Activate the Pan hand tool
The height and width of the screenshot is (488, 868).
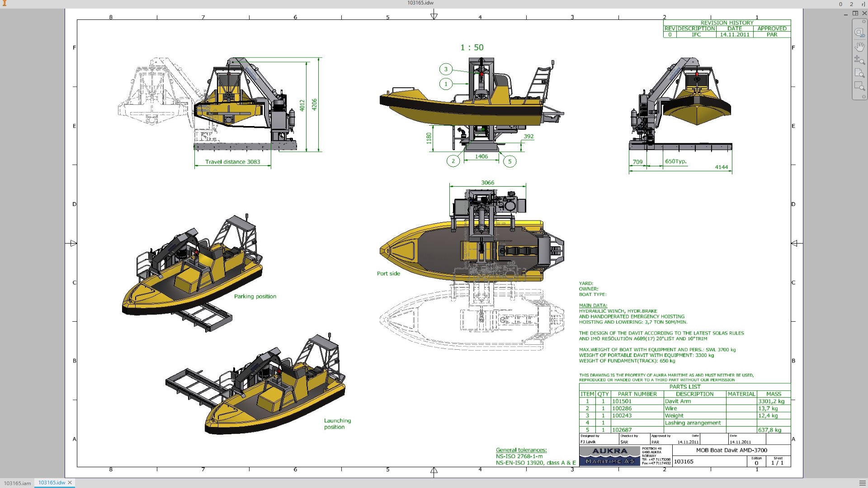[x=859, y=46]
